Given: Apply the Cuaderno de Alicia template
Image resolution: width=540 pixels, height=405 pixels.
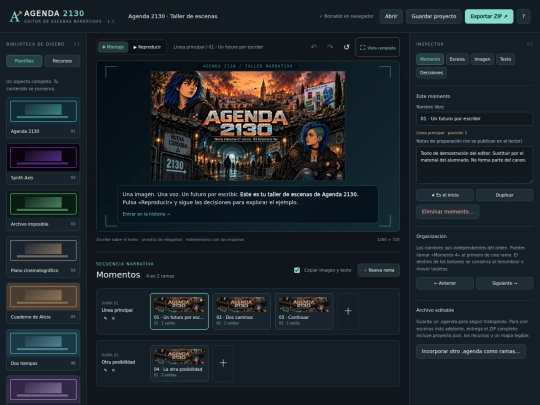Looking at the screenshot, I should [x=43, y=303].
